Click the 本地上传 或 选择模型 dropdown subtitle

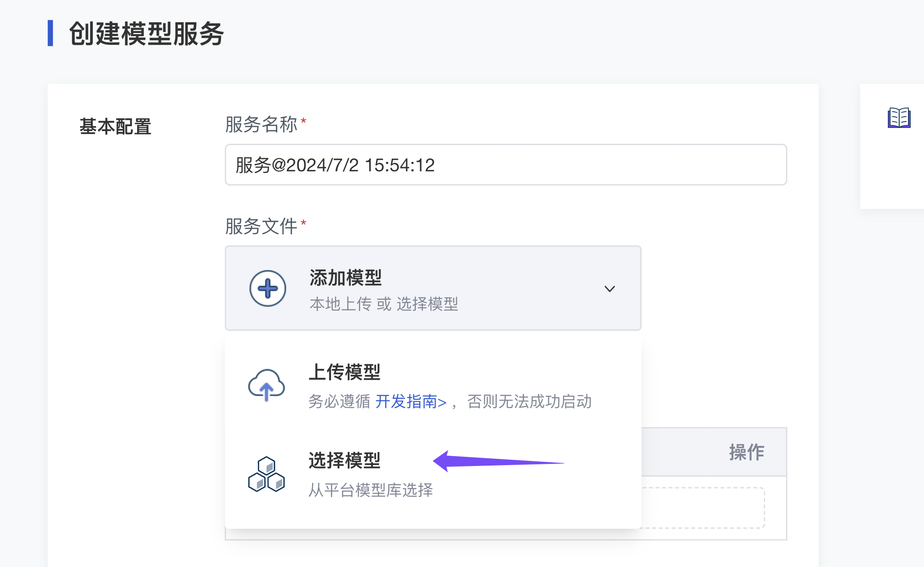(384, 304)
